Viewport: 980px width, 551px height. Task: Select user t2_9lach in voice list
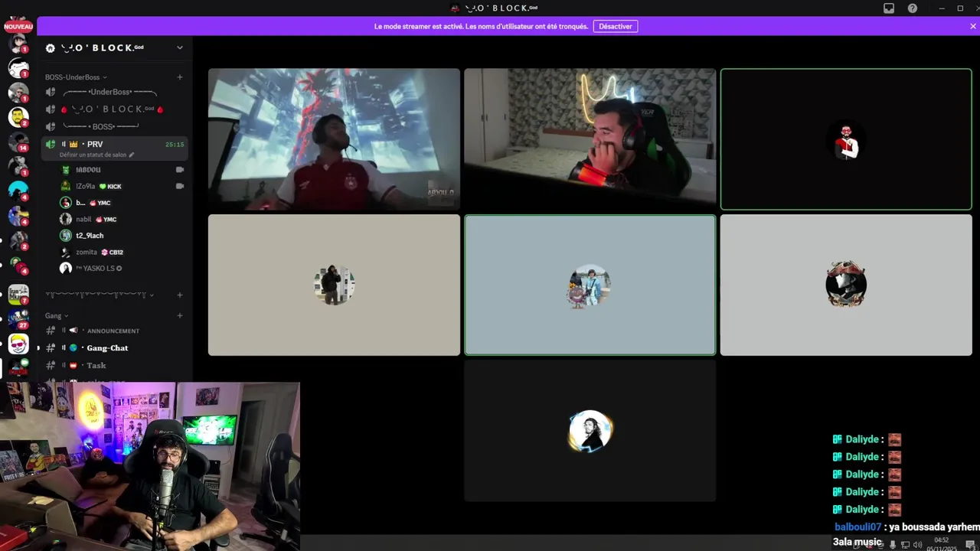(x=122, y=236)
